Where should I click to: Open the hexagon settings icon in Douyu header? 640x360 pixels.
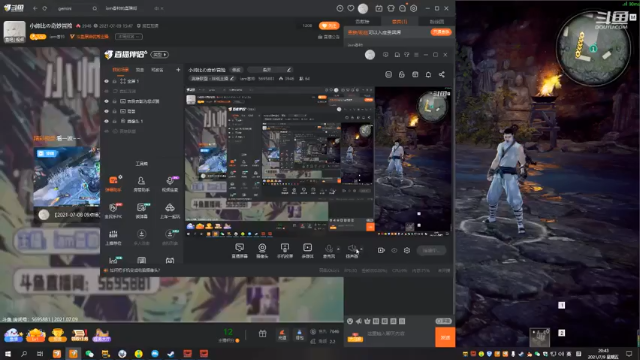(x=413, y=8)
